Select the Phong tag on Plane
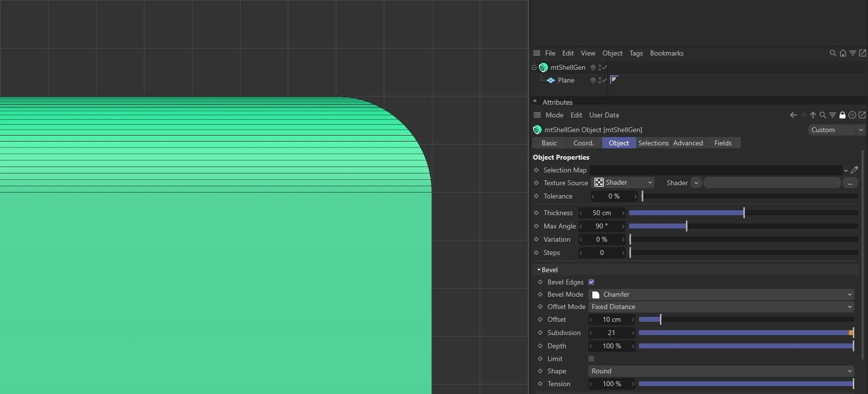The height and width of the screenshot is (394, 868). coord(614,80)
